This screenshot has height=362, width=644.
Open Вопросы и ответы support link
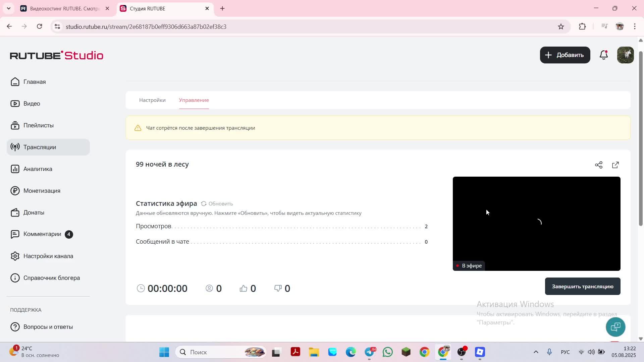(48, 327)
